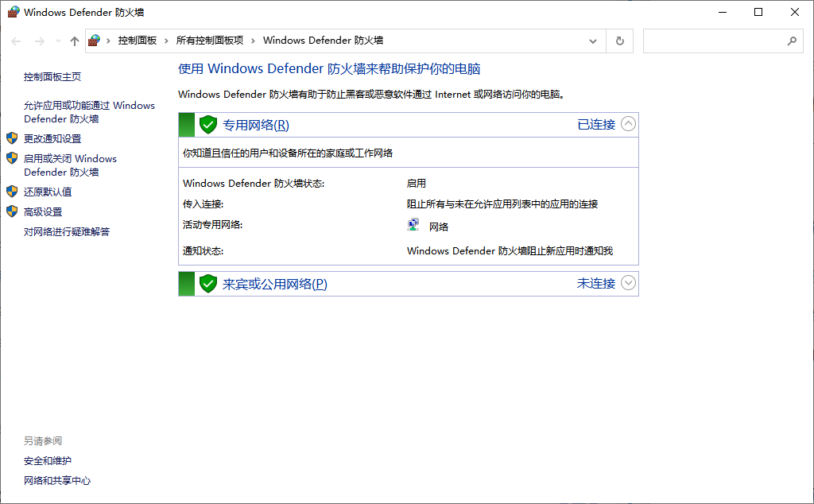Click the firewall icon in address bar
The image size is (814, 504).
[95, 41]
